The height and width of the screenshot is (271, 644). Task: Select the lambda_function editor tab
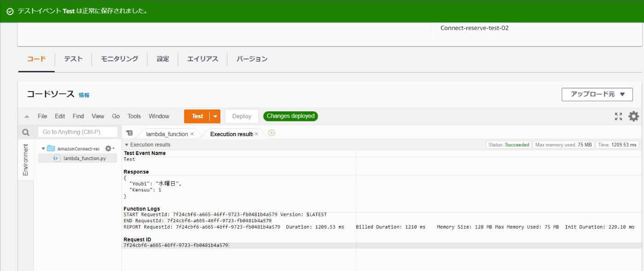click(167, 134)
